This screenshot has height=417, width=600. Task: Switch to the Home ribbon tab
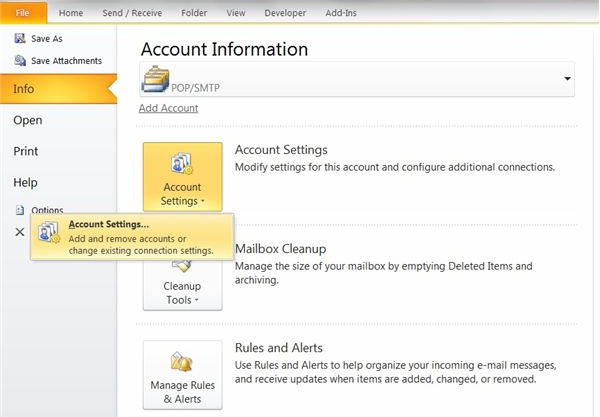pos(71,13)
